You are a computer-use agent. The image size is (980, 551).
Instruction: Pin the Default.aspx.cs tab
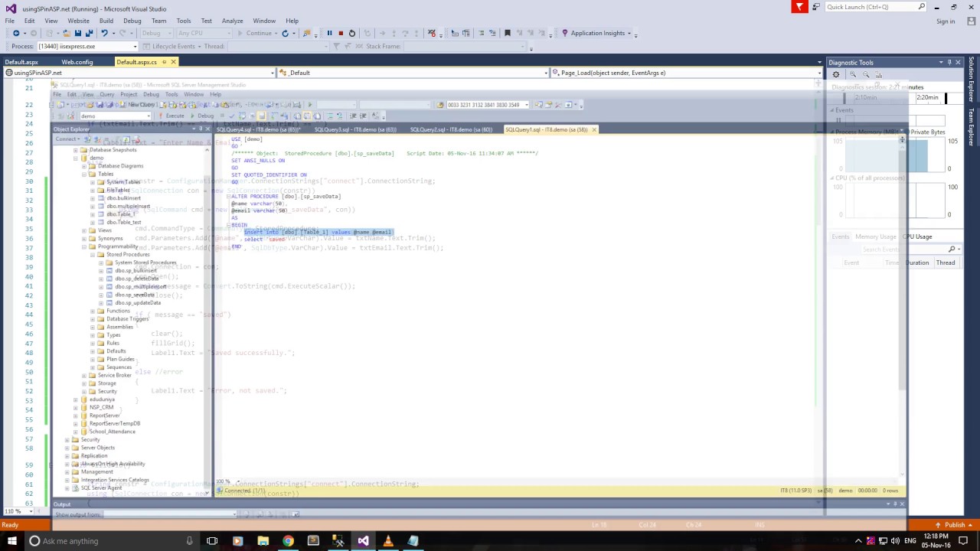164,62
